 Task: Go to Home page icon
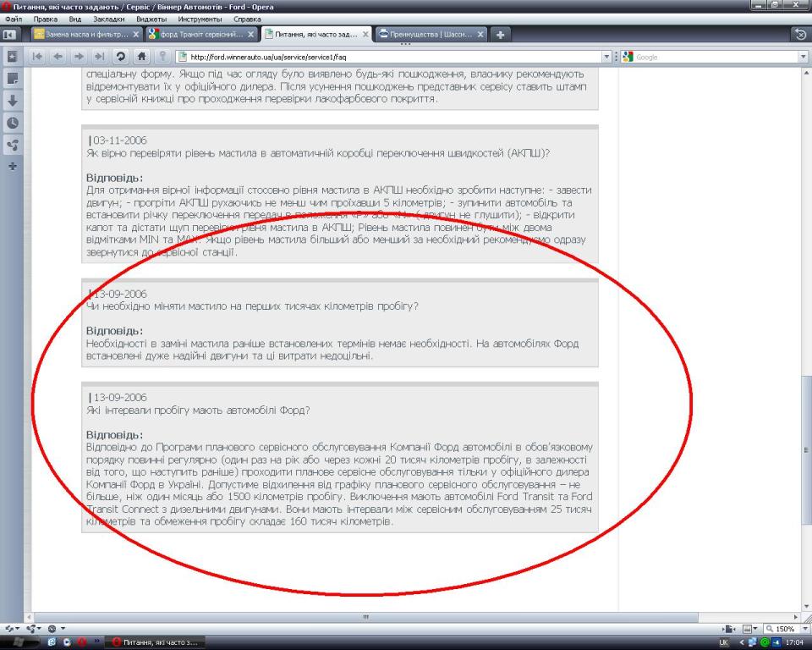(140, 57)
